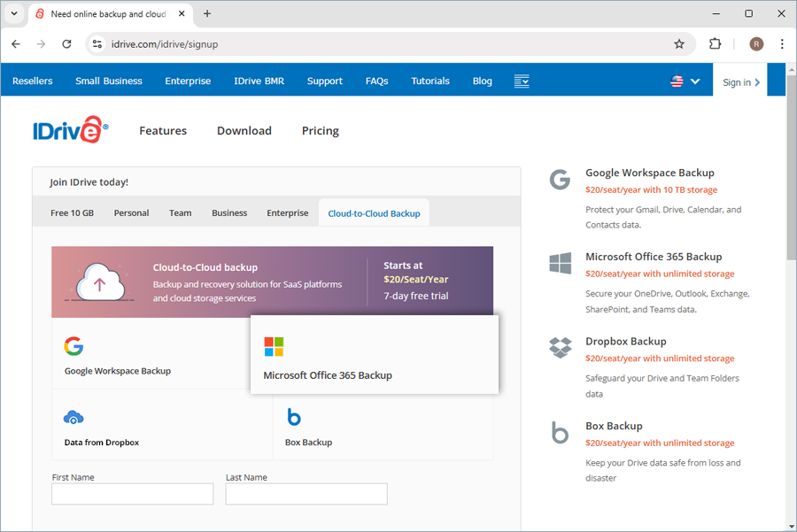Expand the language dropdown chevron
The height and width of the screenshot is (532, 797).
(x=695, y=81)
